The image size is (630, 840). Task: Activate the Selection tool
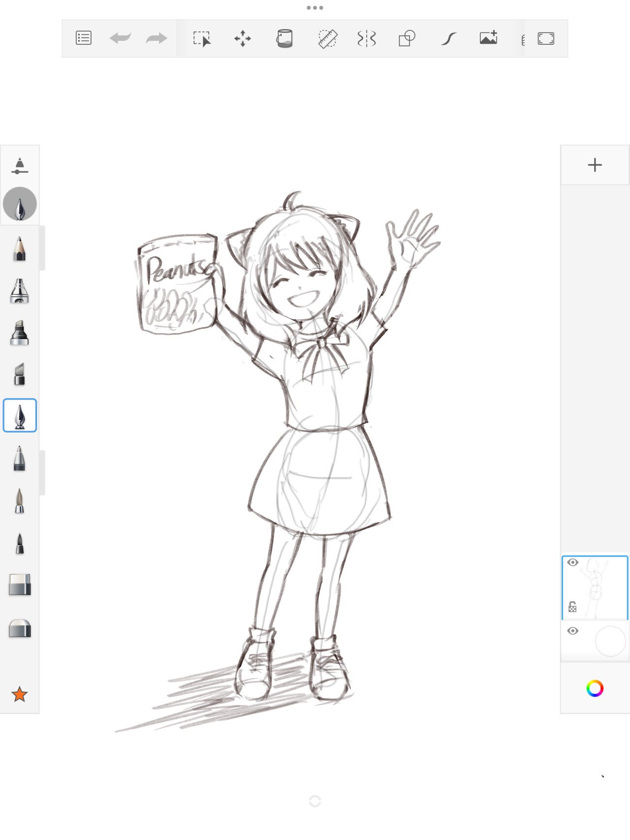[x=202, y=38]
